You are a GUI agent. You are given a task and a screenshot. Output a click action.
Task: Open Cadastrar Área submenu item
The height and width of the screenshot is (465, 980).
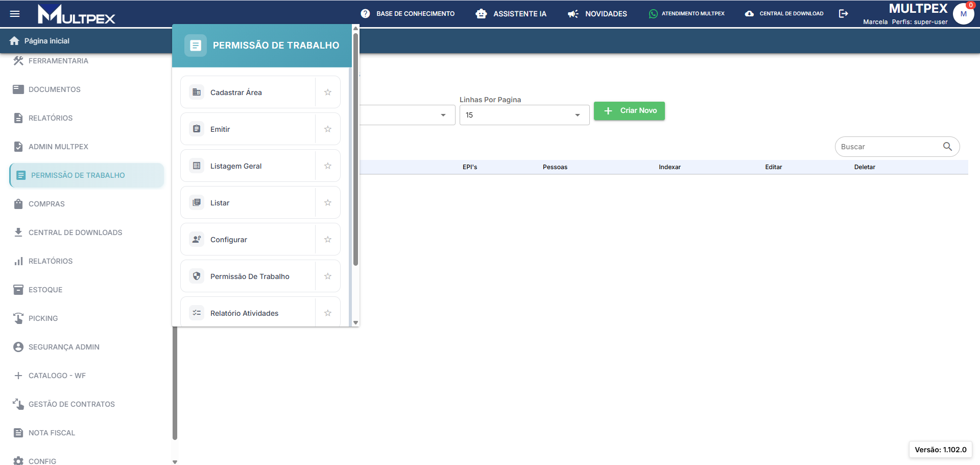[x=248, y=92]
